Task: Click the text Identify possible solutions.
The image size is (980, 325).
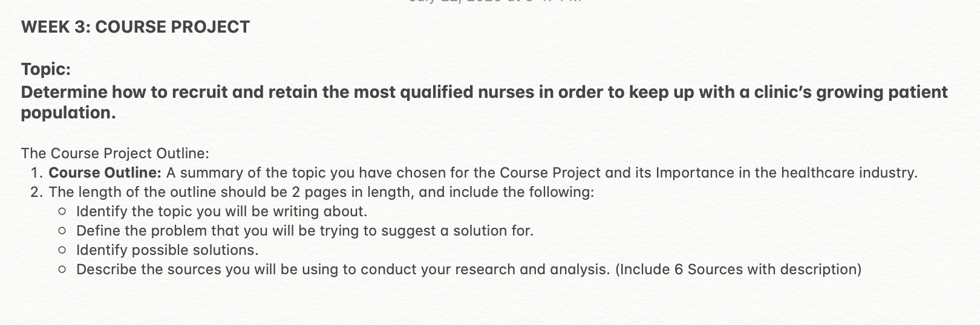Action: (168, 250)
